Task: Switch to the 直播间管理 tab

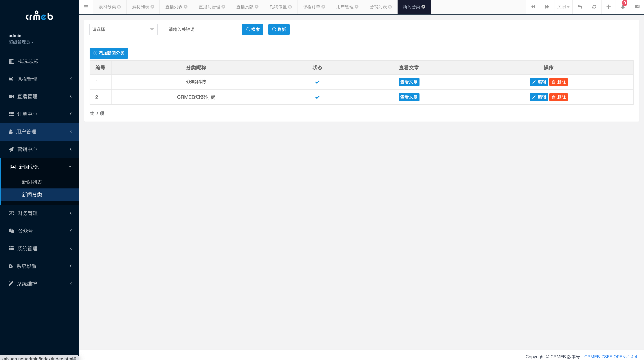Action: [x=209, y=7]
